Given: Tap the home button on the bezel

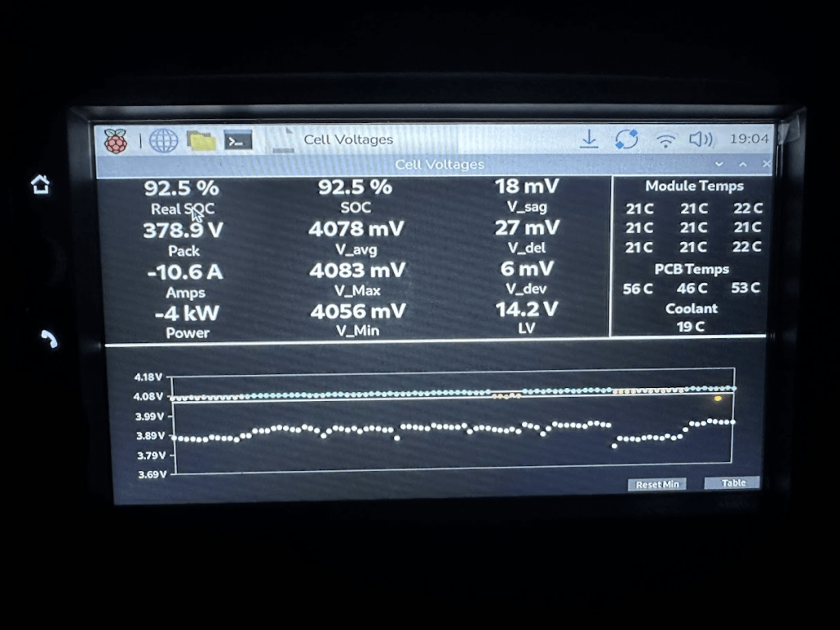Looking at the screenshot, I should tap(40, 185).
